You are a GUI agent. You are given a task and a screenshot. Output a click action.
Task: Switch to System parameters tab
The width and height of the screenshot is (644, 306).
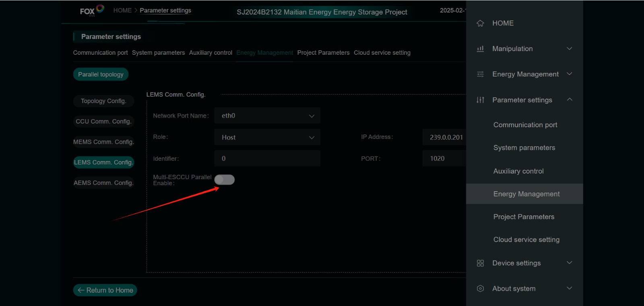point(158,53)
